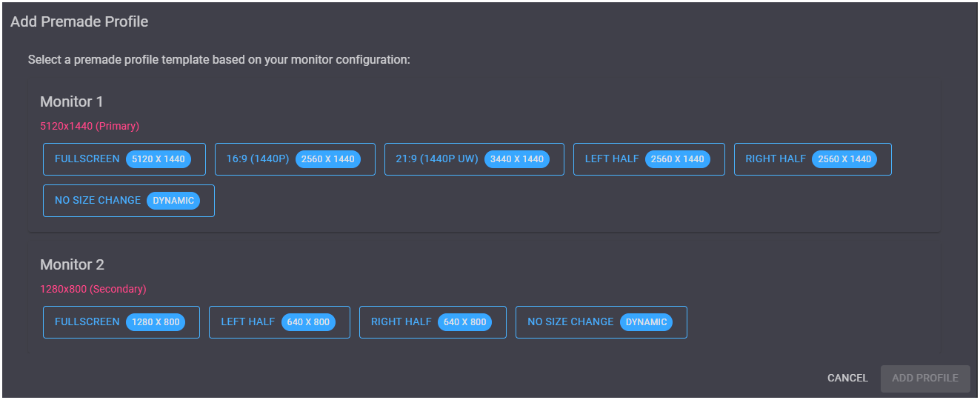This screenshot has height=400, width=980.
Task: Click the Add Premade Profile dialog title
Action: pyautogui.click(x=79, y=21)
